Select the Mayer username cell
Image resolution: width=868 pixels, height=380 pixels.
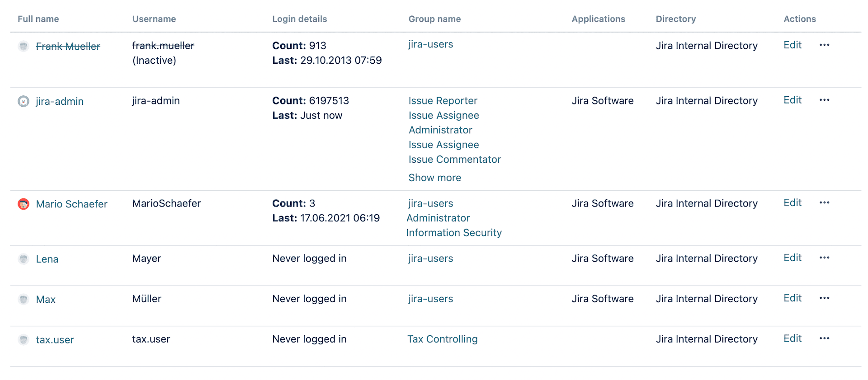click(x=146, y=258)
